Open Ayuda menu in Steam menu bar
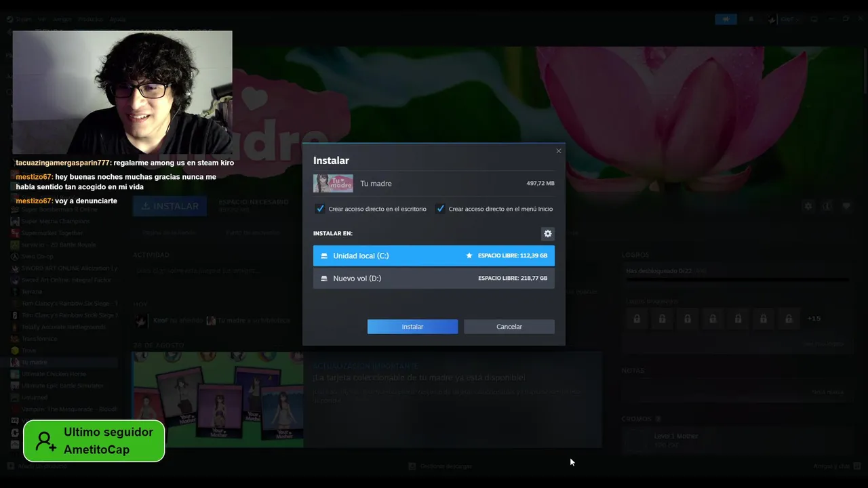The height and width of the screenshot is (488, 868). click(x=118, y=19)
